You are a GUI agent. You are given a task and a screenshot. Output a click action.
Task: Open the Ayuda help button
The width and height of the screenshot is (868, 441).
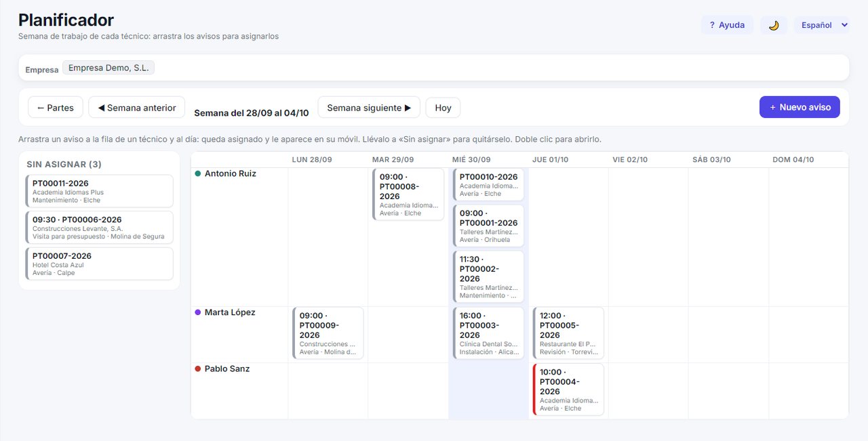pos(727,25)
